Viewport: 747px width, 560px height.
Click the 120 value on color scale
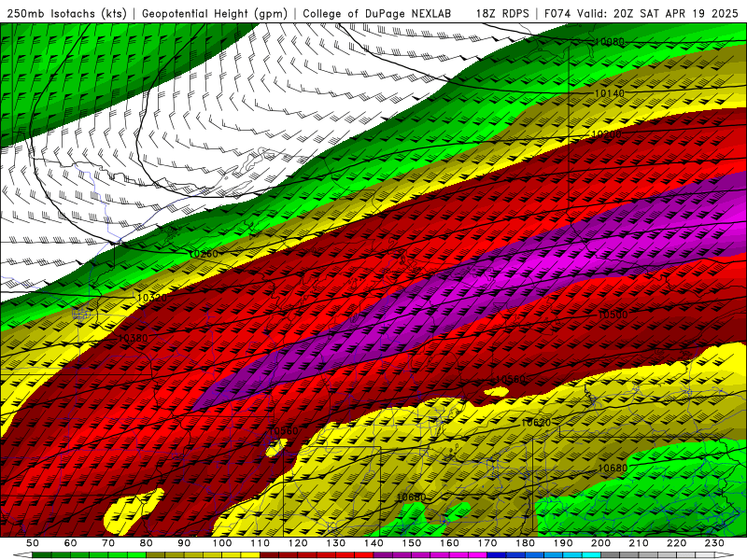pos(298,543)
